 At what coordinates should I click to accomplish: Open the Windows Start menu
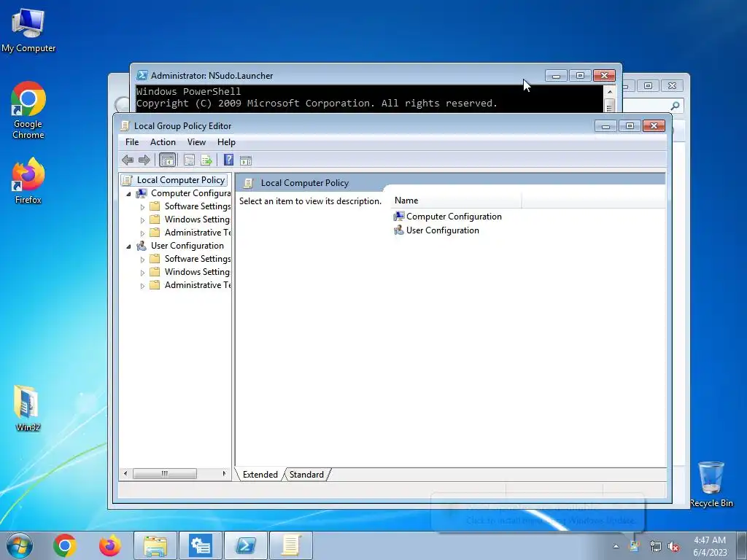(20, 545)
